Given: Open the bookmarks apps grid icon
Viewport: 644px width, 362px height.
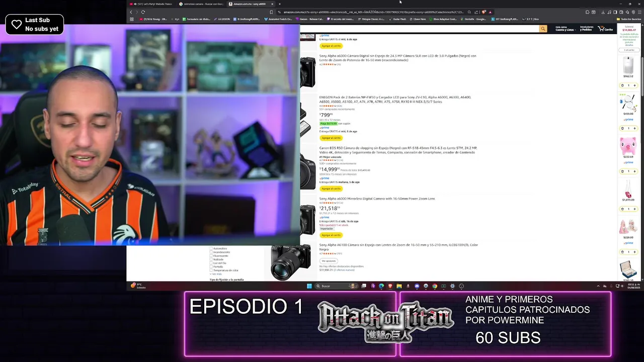Looking at the screenshot, I should pyautogui.click(x=132, y=19).
